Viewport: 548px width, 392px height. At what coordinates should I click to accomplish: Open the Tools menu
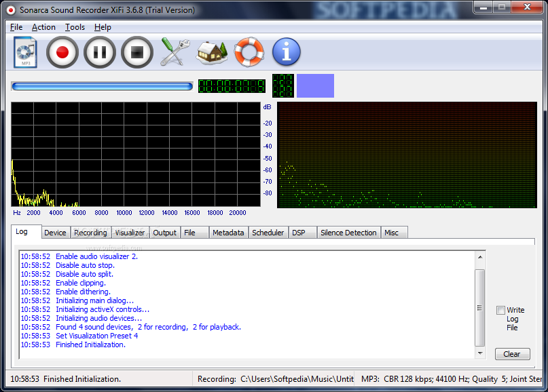pyautogui.click(x=75, y=27)
